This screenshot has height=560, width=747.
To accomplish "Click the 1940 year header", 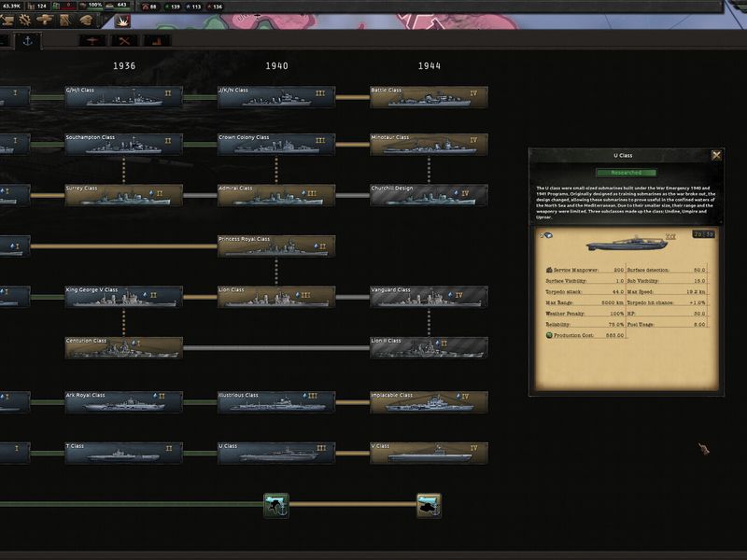I will pyautogui.click(x=276, y=66).
